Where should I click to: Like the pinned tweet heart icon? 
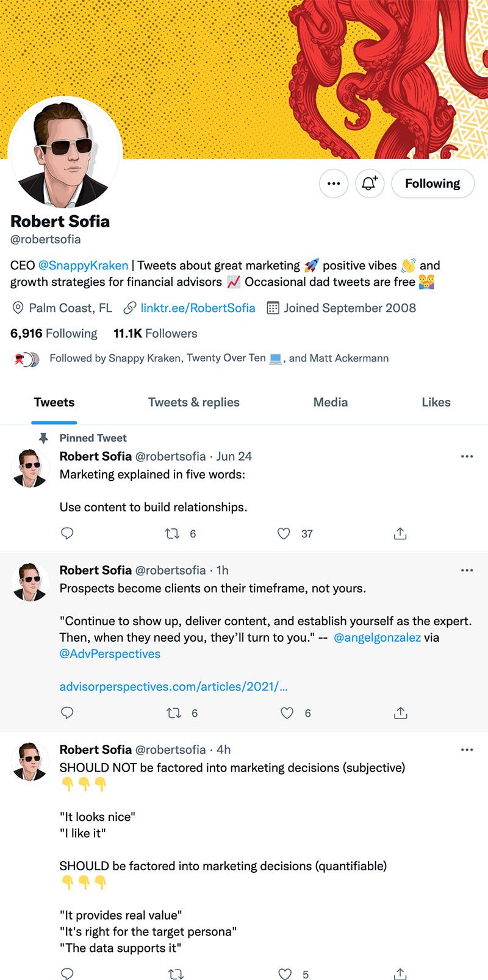[284, 533]
